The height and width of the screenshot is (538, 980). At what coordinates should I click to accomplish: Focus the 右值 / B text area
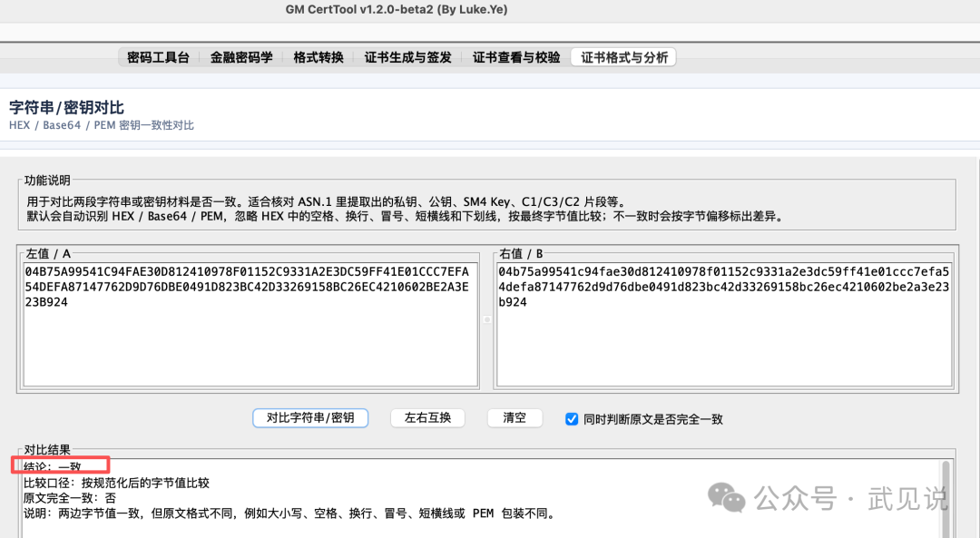724,325
